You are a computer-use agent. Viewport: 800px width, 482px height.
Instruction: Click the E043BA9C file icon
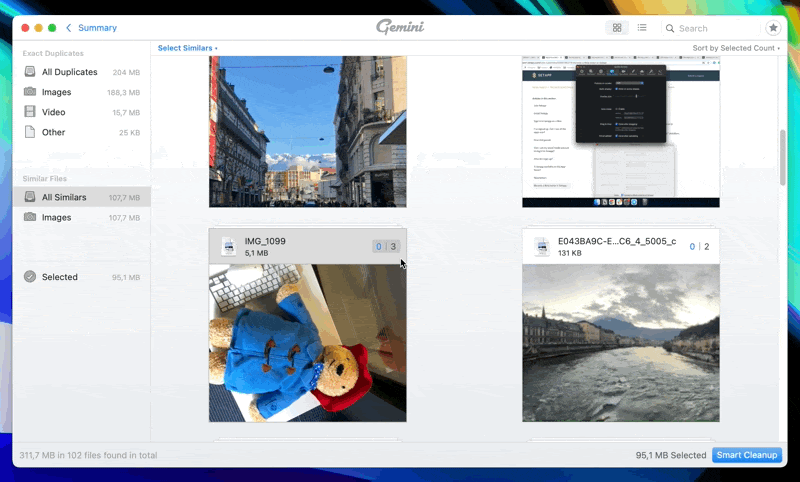point(542,247)
